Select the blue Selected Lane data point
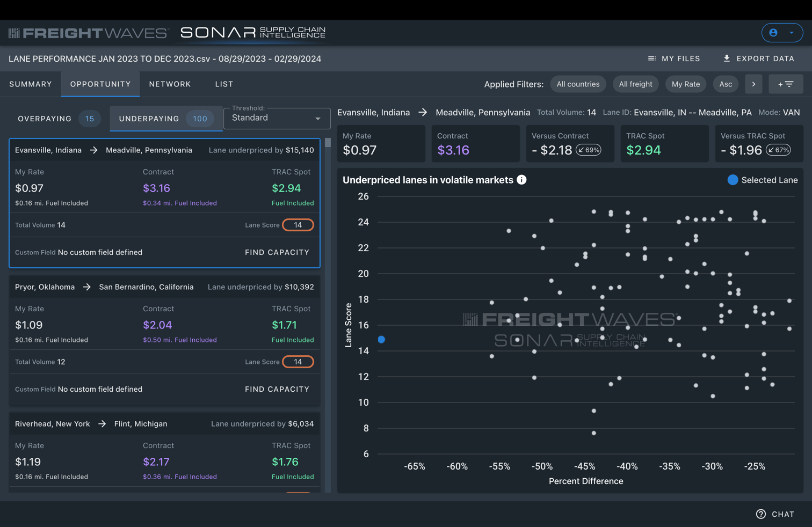 pyautogui.click(x=382, y=339)
